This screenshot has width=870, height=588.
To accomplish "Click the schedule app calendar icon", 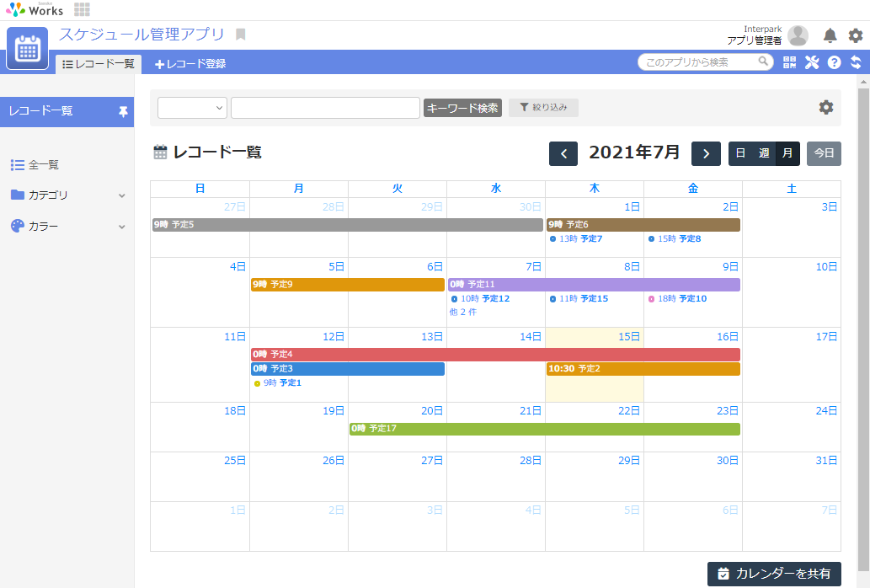I will 27,48.
